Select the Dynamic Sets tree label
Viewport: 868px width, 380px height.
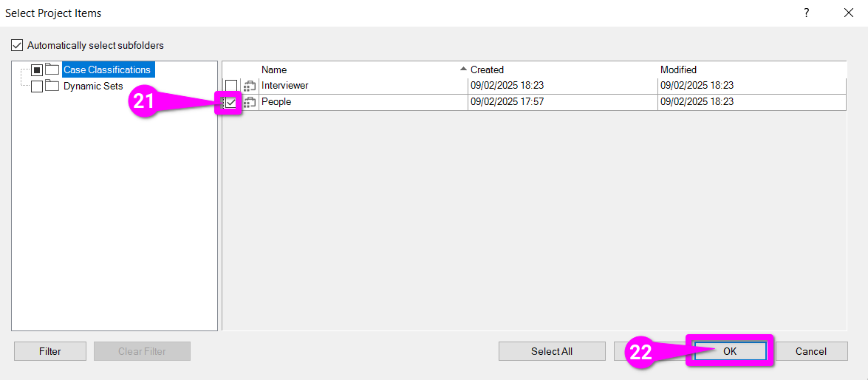coord(93,86)
